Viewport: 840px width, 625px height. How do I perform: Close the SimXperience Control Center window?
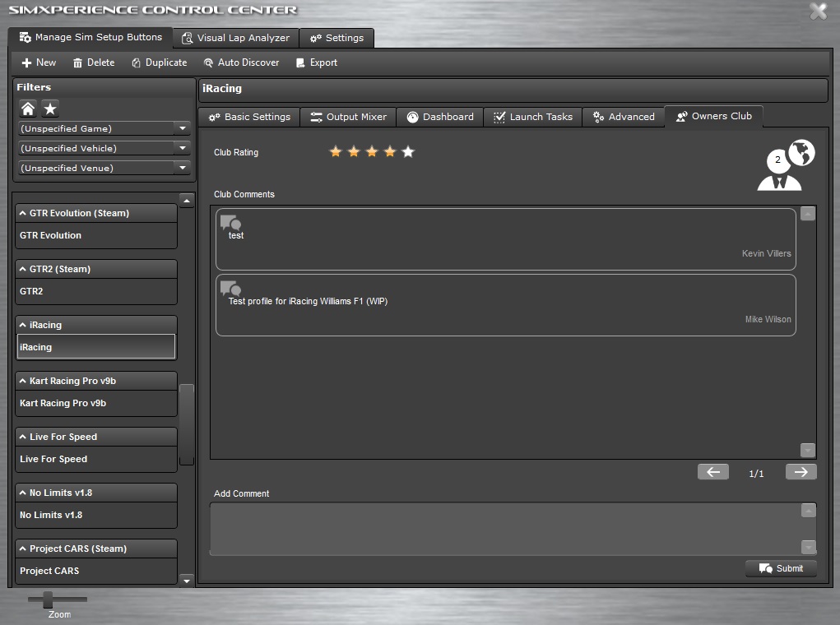pos(818,11)
